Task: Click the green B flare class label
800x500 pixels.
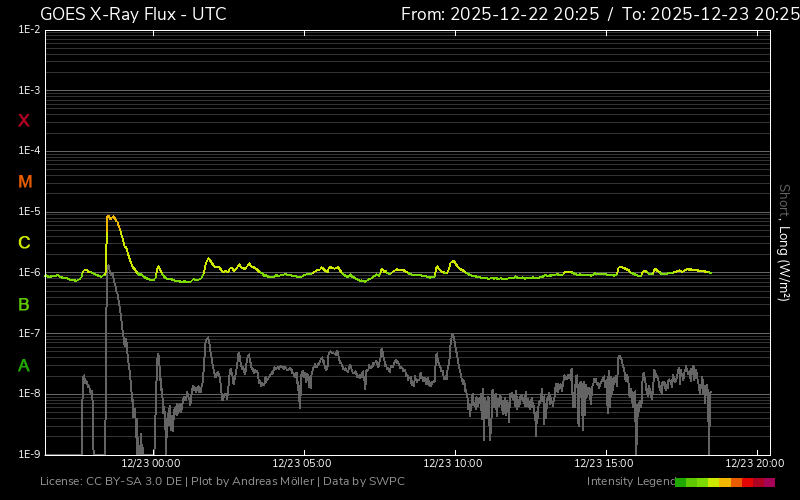Action: point(23,305)
